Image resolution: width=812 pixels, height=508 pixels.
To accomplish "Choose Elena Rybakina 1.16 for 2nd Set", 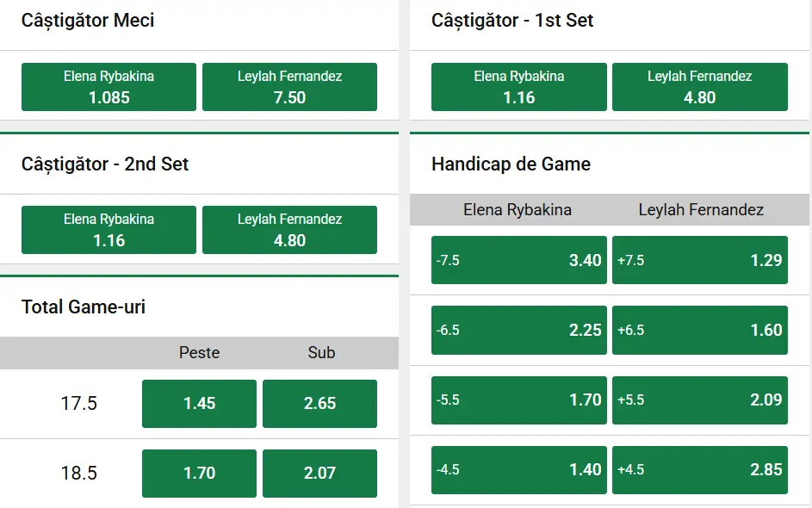I will [108, 229].
